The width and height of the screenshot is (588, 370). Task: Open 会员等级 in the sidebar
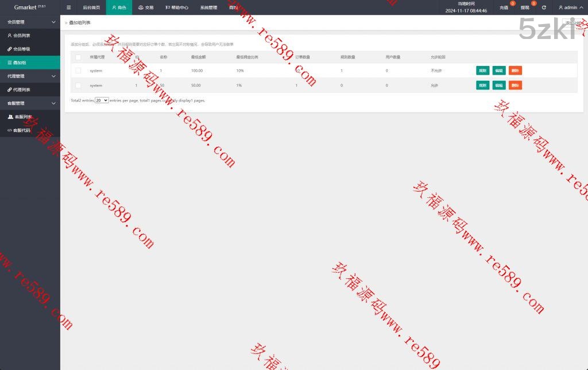click(30, 49)
